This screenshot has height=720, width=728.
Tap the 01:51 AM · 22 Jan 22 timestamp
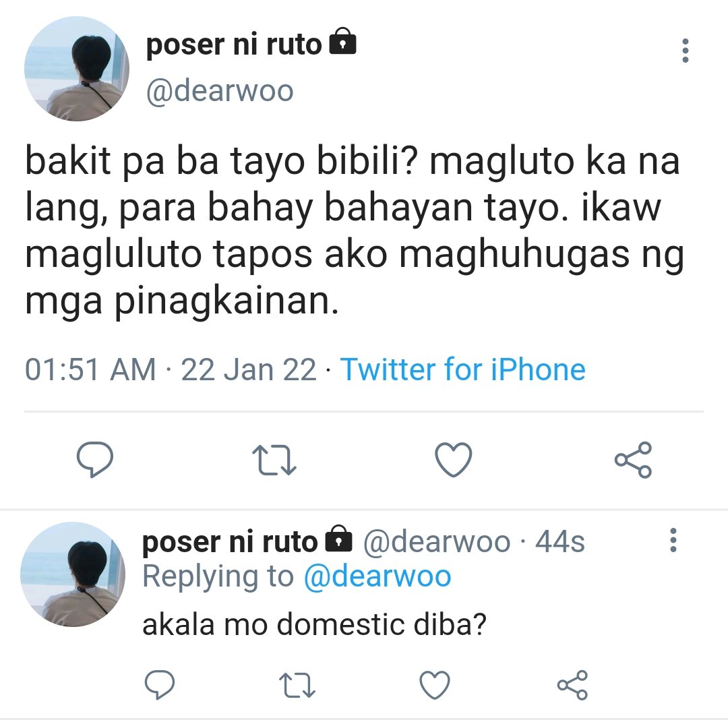[171, 369]
